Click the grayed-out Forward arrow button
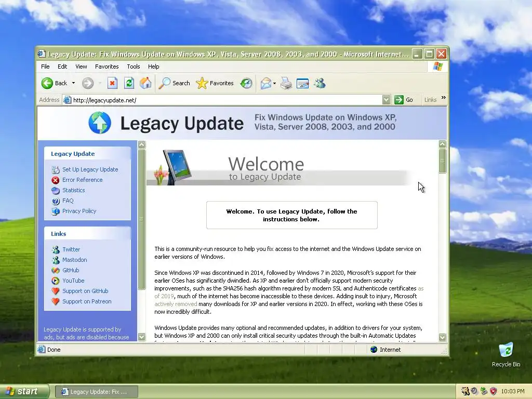 coord(88,83)
